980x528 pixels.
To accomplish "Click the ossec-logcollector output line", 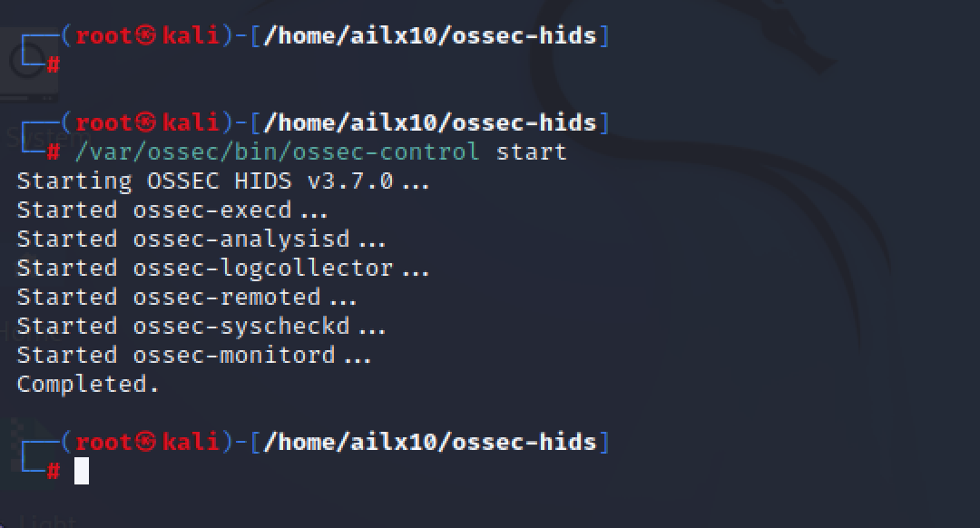I will [222, 268].
